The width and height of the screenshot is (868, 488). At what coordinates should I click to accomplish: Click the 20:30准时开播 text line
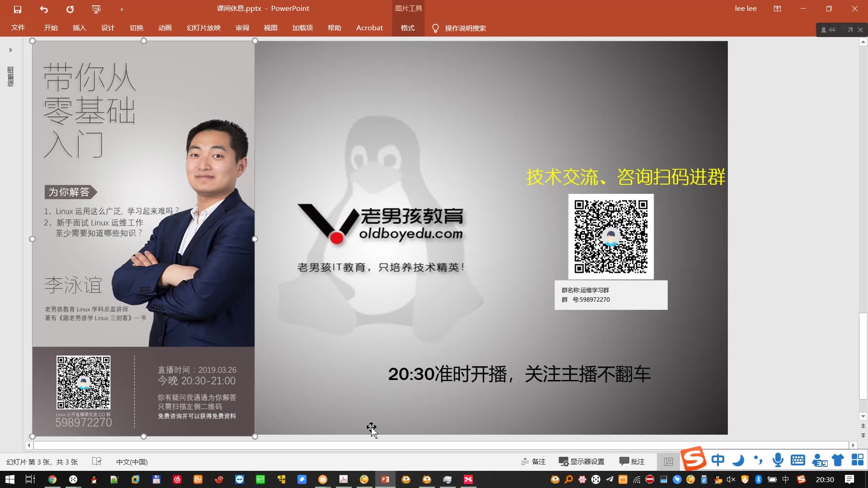(x=519, y=374)
